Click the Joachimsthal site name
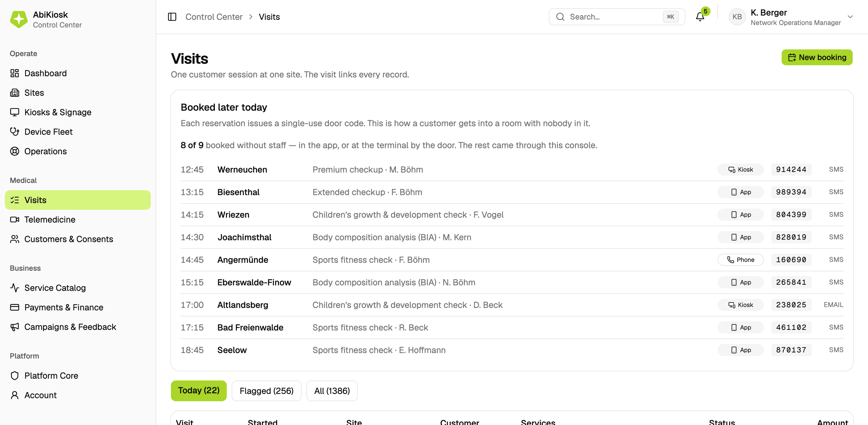Viewport: 868px width, 425px height. pos(244,237)
